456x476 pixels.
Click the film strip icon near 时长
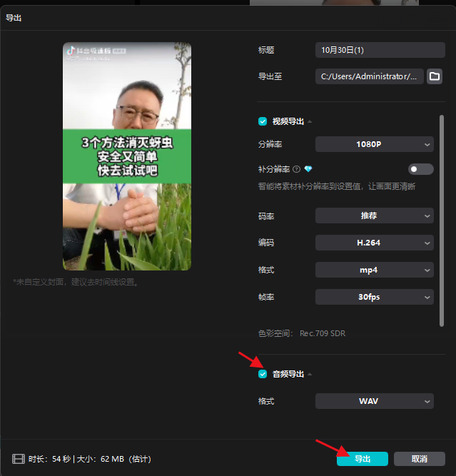[19, 459]
